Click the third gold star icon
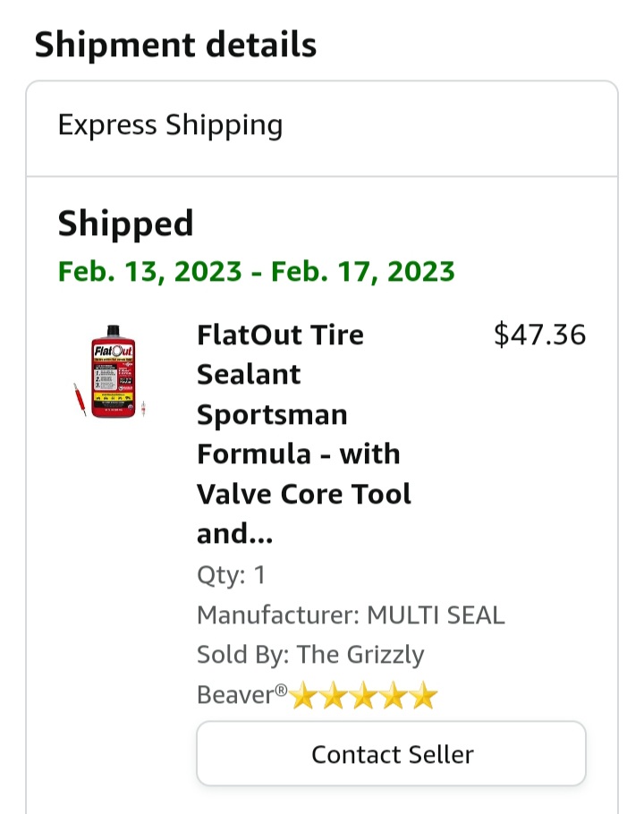The height and width of the screenshot is (814, 644). (x=363, y=695)
